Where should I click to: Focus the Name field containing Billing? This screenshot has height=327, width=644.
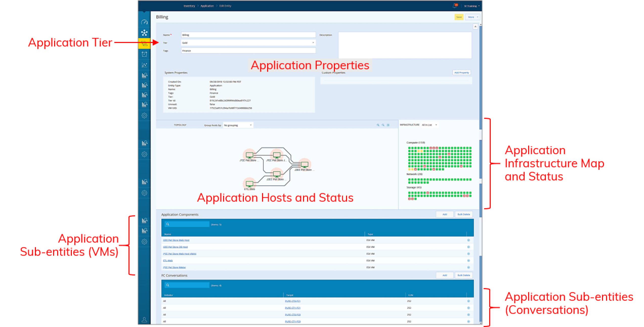(x=248, y=35)
